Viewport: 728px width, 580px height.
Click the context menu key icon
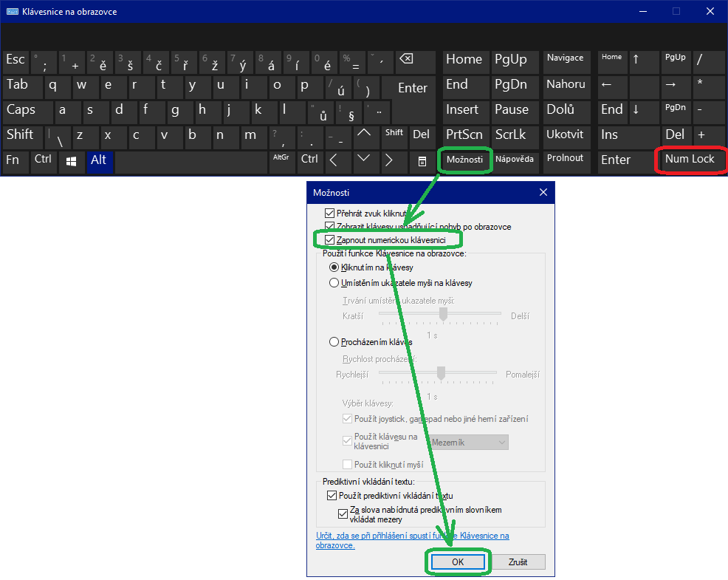[x=422, y=162]
